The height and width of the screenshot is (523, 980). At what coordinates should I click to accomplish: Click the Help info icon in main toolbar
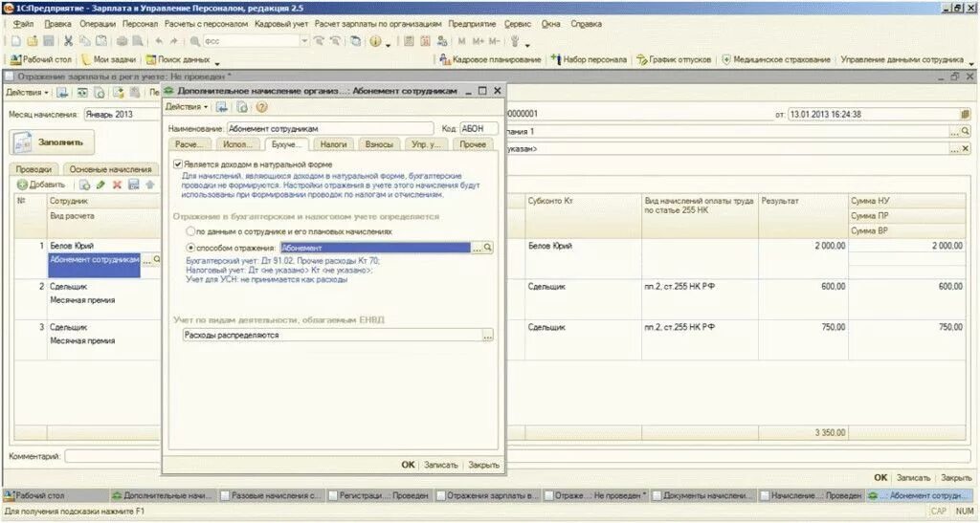click(375, 41)
